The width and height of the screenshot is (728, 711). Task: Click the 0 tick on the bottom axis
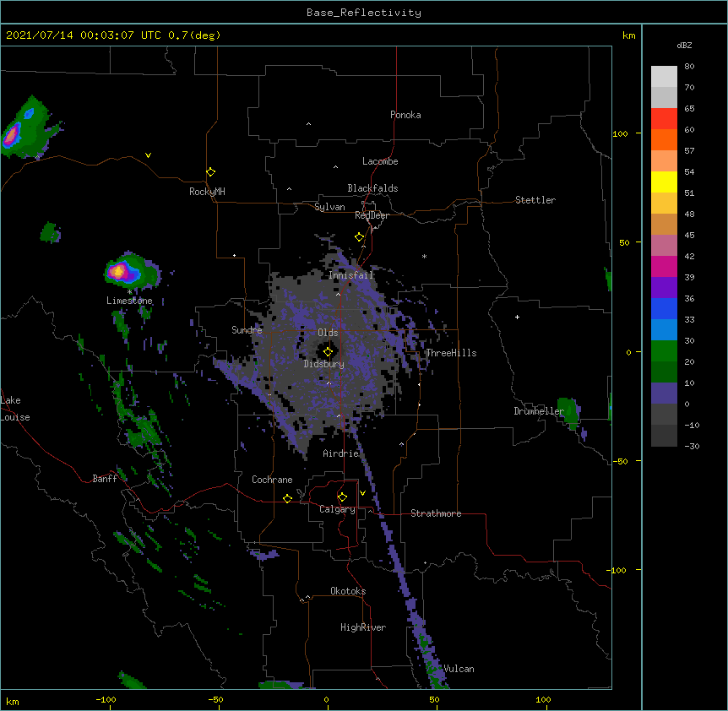(x=326, y=699)
